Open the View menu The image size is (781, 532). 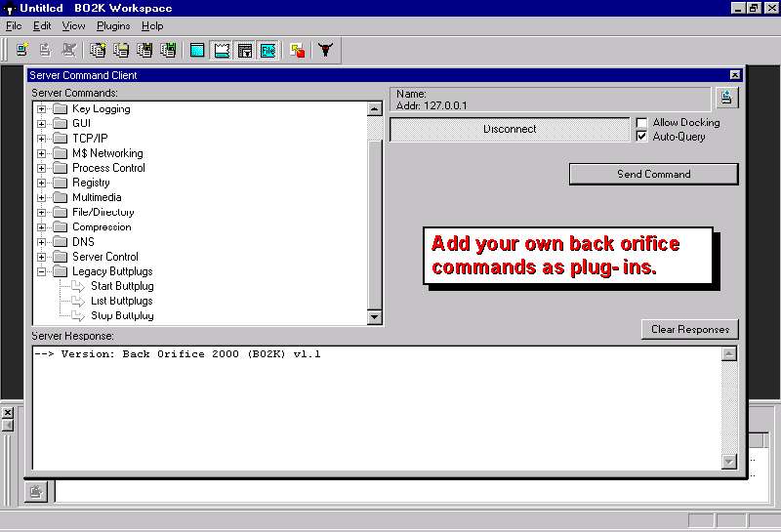pyautogui.click(x=73, y=26)
